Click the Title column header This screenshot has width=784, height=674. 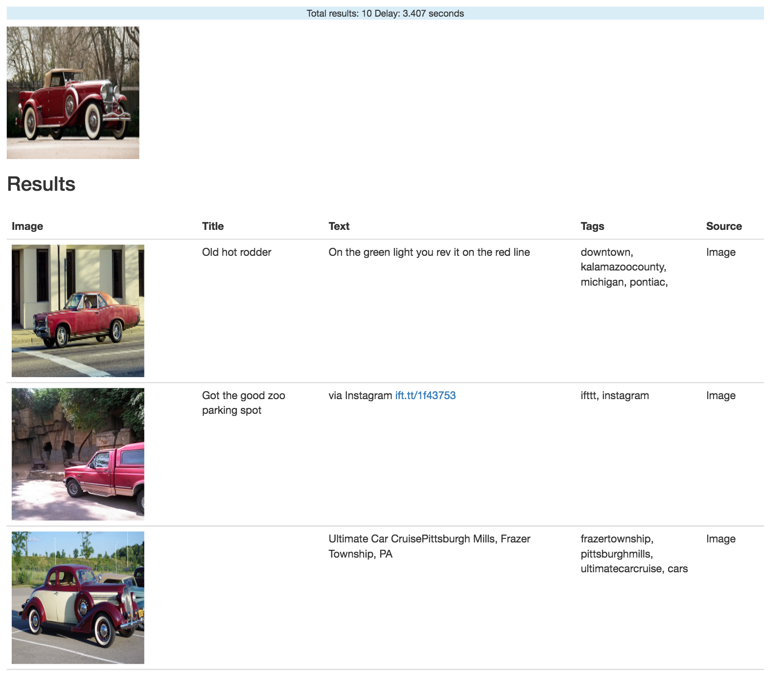[x=213, y=226]
